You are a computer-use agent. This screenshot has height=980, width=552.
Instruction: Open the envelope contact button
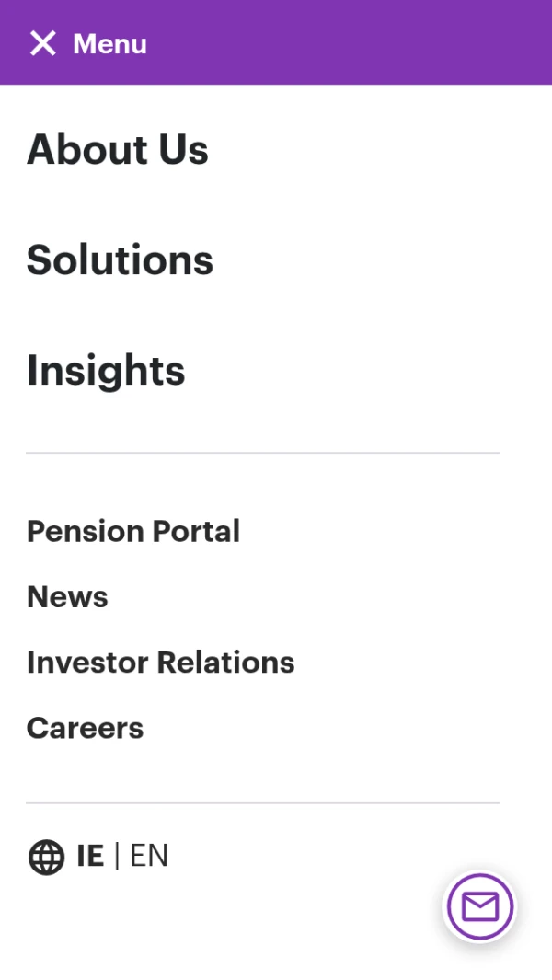click(x=480, y=906)
